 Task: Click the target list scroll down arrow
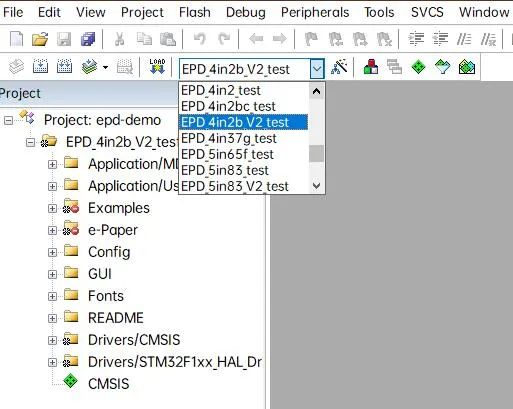[x=316, y=186]
